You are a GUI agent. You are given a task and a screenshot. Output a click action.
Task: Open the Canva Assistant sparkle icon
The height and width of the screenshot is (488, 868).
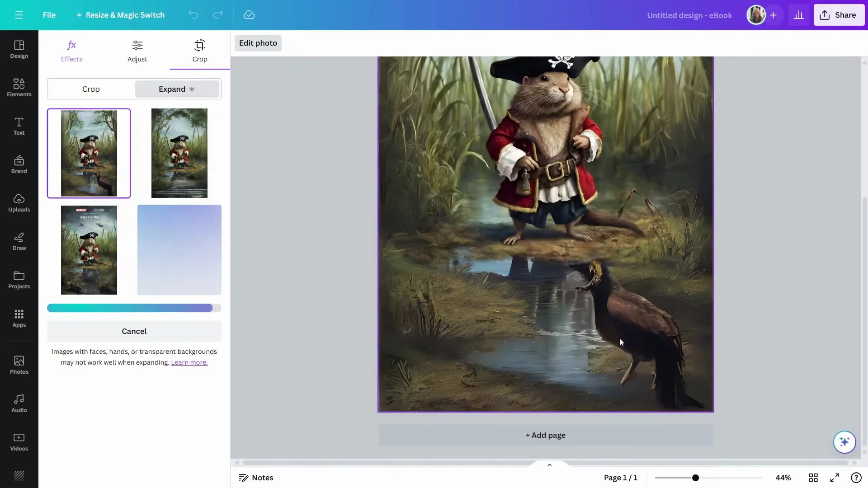[844, 442]
